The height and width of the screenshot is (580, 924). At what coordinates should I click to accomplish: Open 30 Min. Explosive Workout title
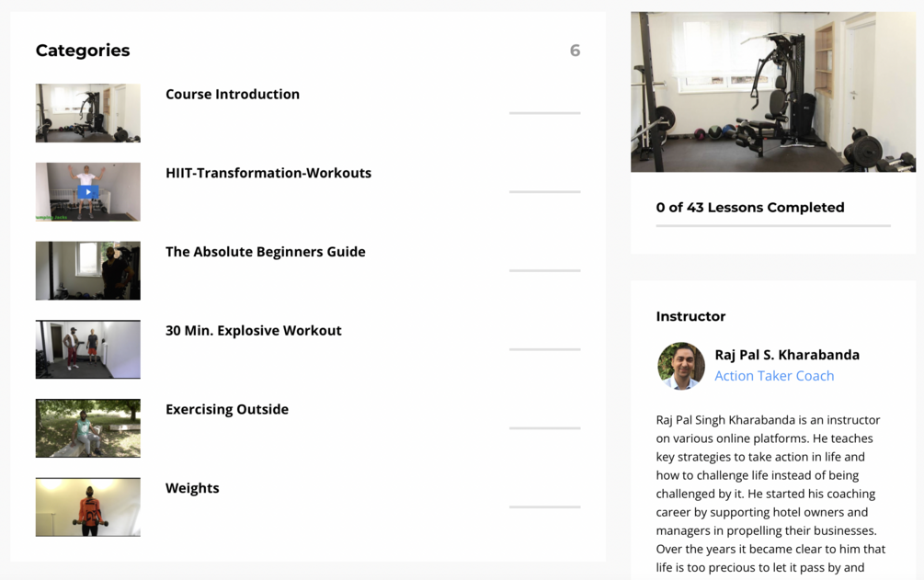click(254, 331)
